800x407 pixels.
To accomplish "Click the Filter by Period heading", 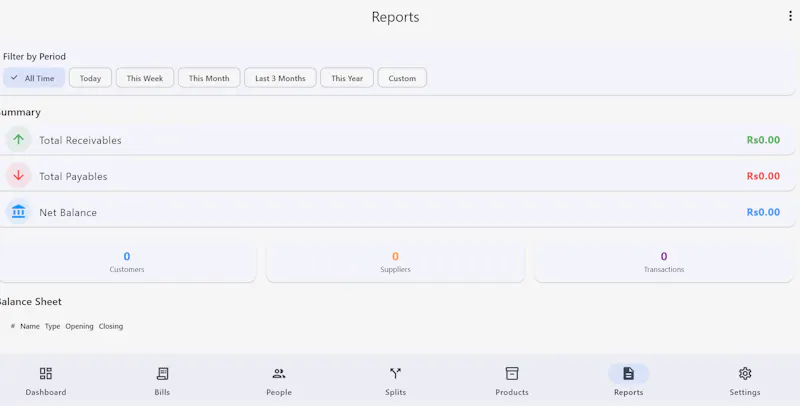I will [x=34, y=57].
